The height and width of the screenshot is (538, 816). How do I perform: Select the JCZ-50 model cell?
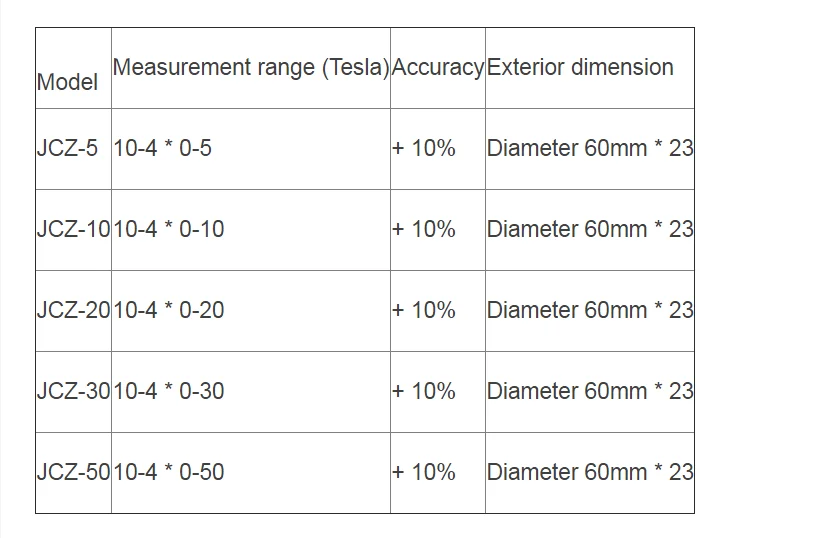coord(73,473)
